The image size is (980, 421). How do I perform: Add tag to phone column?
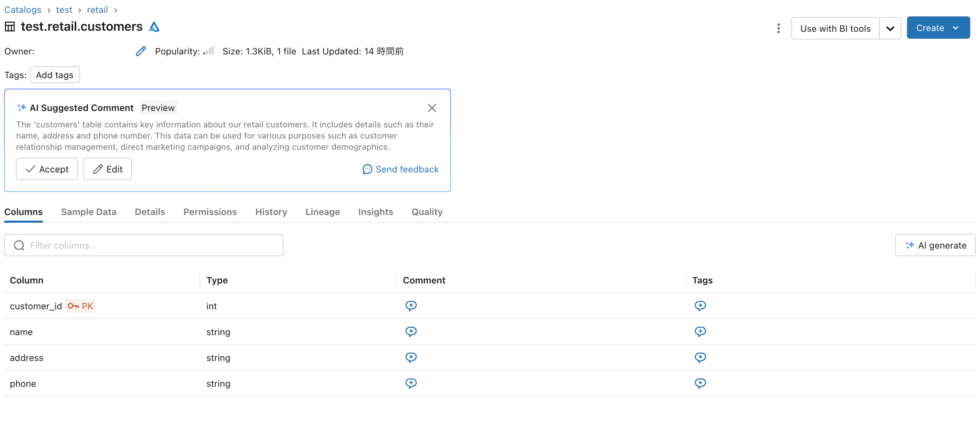pyautogui.click(x=700, y=383)
